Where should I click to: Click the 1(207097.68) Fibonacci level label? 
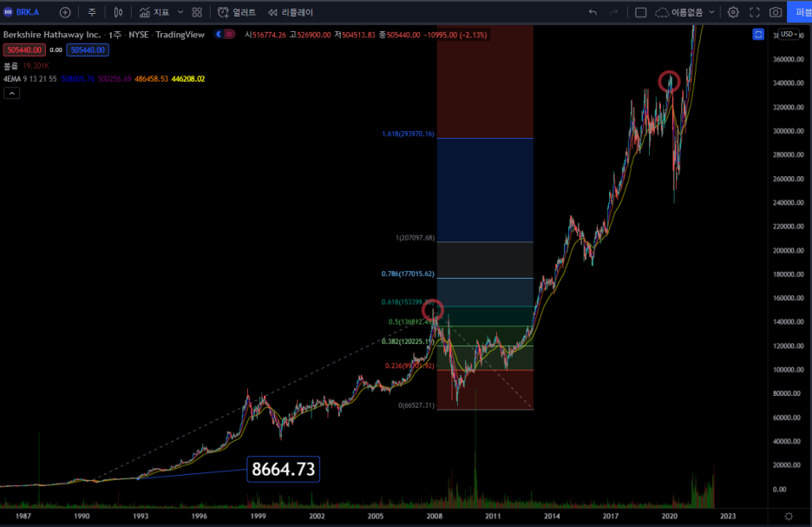(416, 238)
